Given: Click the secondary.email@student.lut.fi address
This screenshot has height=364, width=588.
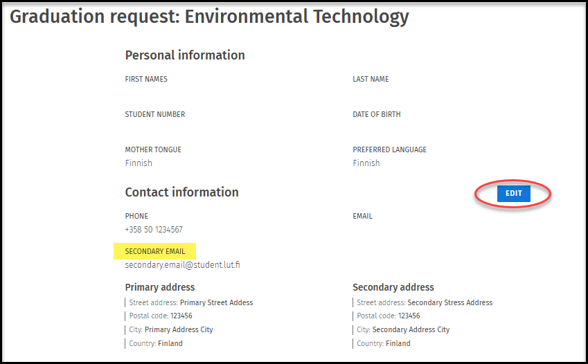Looking at the screenshot, I should 182,265.
